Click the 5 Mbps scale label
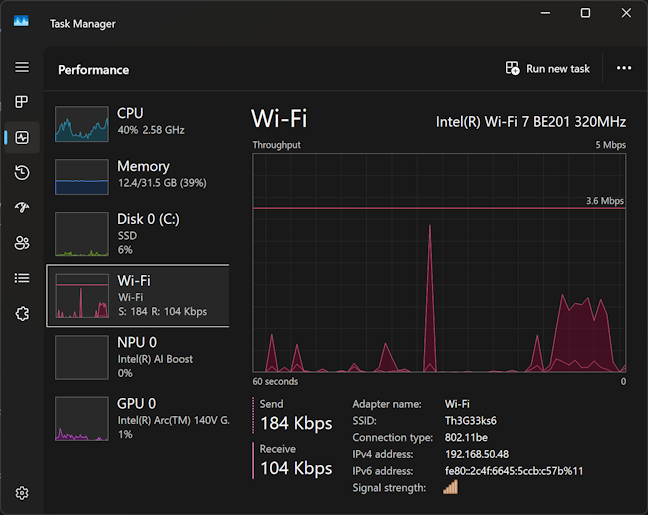Viewport: 648px width, 515px height. (610, 145)
